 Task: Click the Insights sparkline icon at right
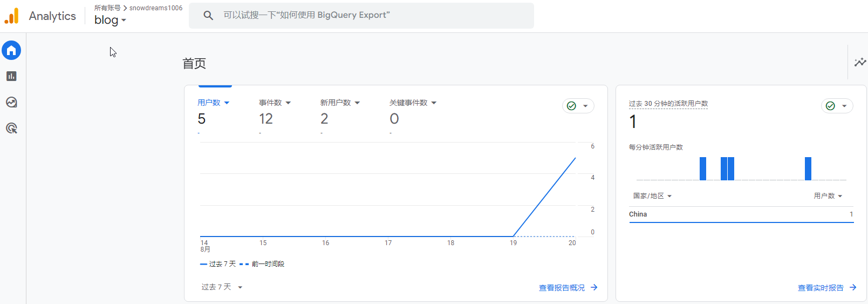[860, 63]
